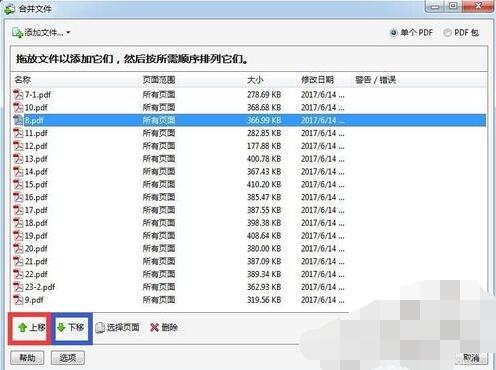Click the 帮助 help button
Screen dimensions: 496x370
coord(27,358)
